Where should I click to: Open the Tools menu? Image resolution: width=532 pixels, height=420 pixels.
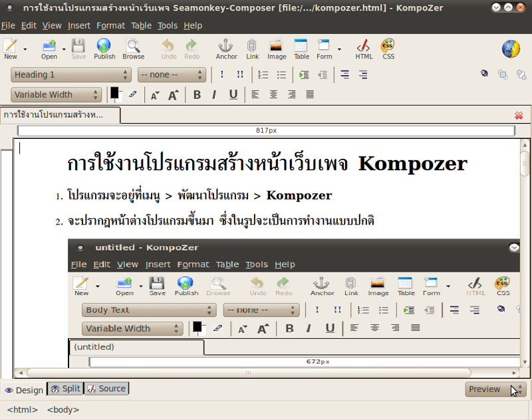tap(168, 26)
